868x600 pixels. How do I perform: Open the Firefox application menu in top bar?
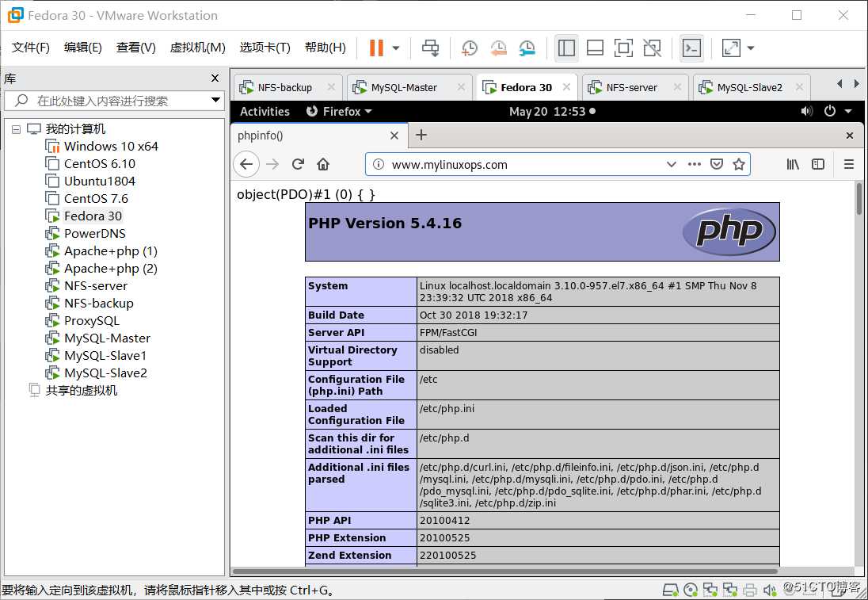339,111
